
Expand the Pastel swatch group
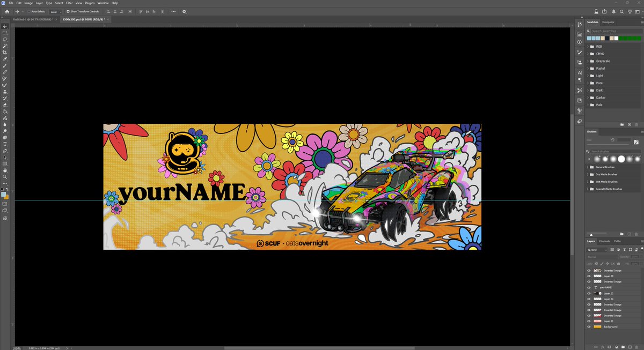588,68
